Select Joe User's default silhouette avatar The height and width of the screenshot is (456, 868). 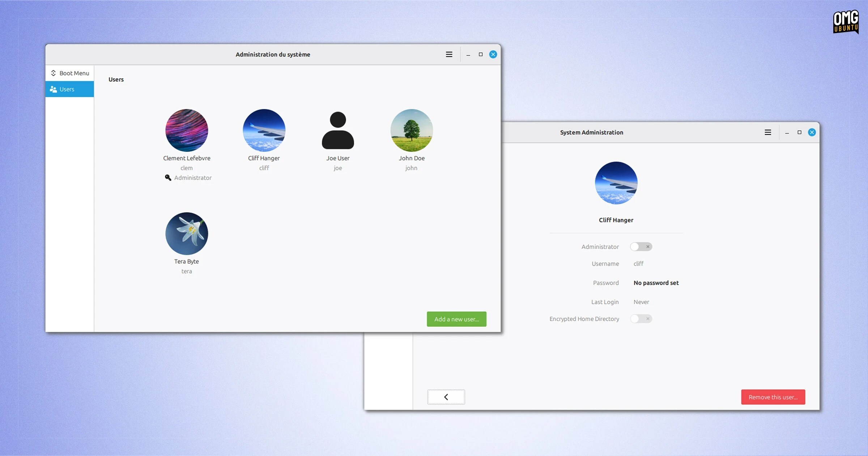(x=338, y=131)
